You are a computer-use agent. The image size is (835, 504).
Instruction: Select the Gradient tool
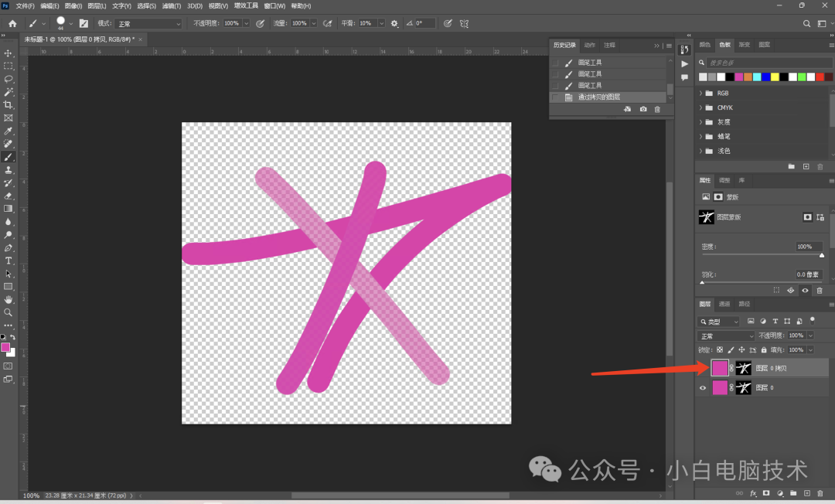point(8,209)
